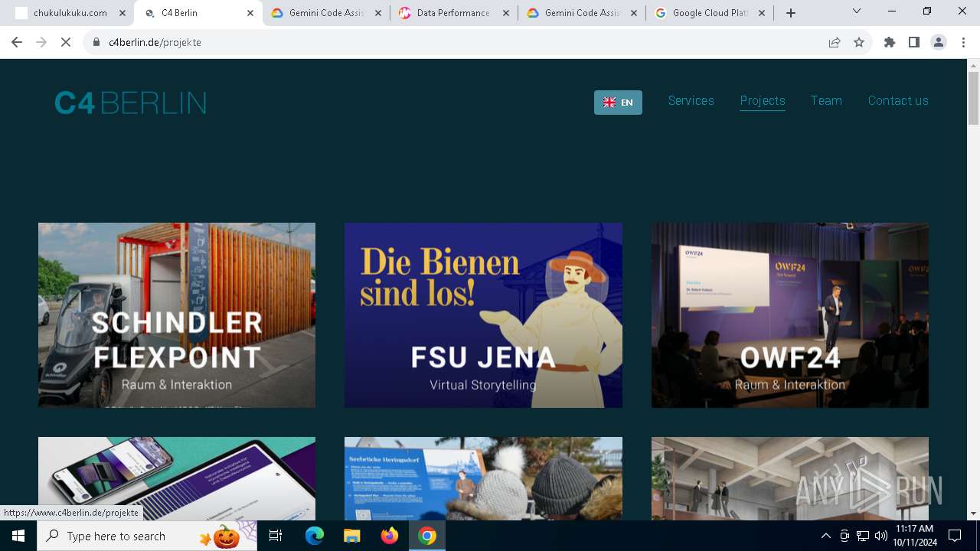
Task: Show hidden system tray icons
Action: point(825,536)
